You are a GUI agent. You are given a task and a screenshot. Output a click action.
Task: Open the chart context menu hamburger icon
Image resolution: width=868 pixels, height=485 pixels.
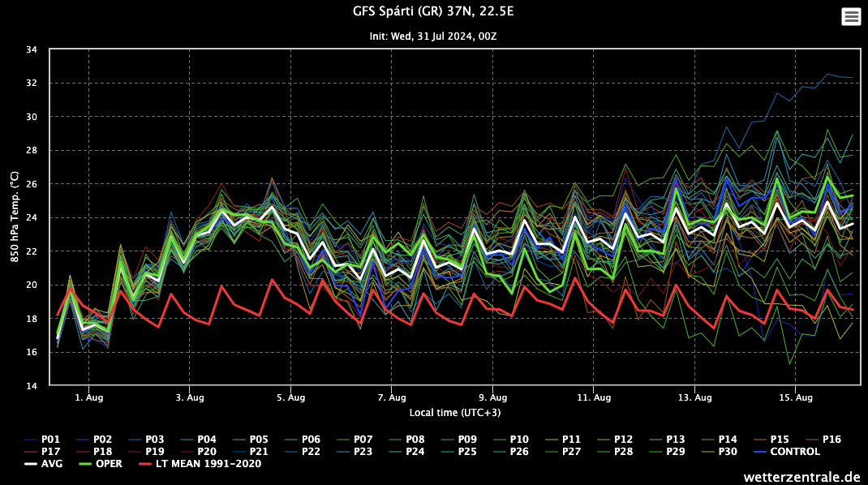pyautogui.click(x=851, y=16)
